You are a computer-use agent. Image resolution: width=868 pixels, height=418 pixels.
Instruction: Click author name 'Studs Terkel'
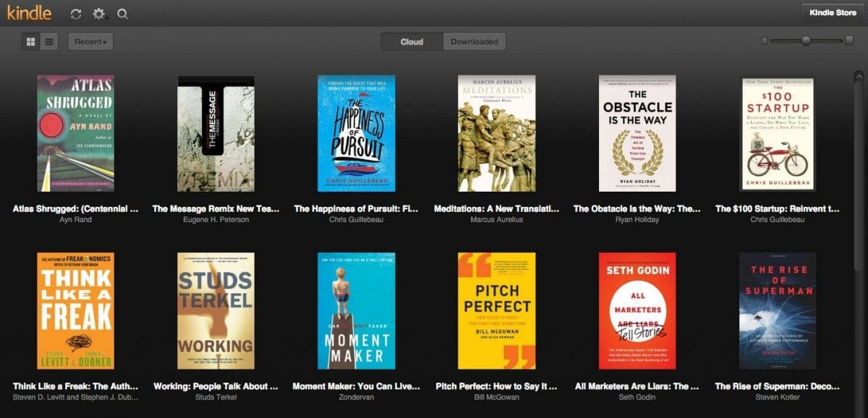coord(216,397)
